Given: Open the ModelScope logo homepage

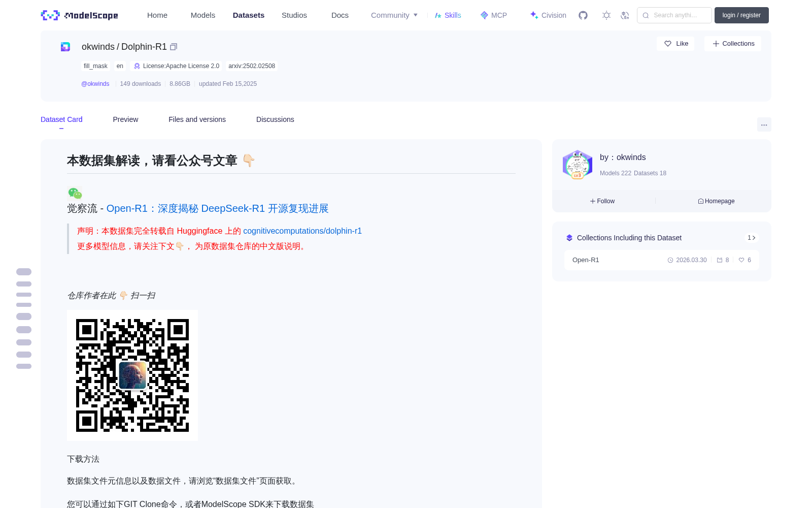Looking at the screenshot, I should click(x=80, y=15).
